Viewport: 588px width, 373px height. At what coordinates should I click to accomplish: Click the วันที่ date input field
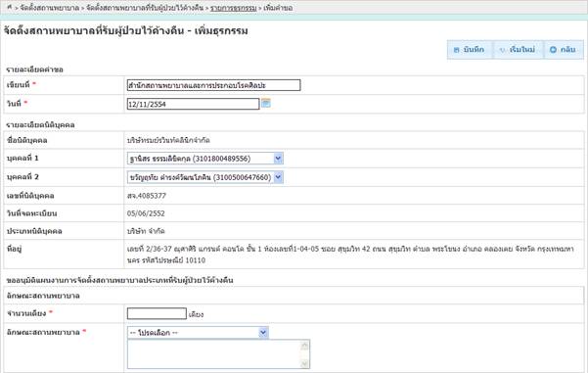(193, 104)
